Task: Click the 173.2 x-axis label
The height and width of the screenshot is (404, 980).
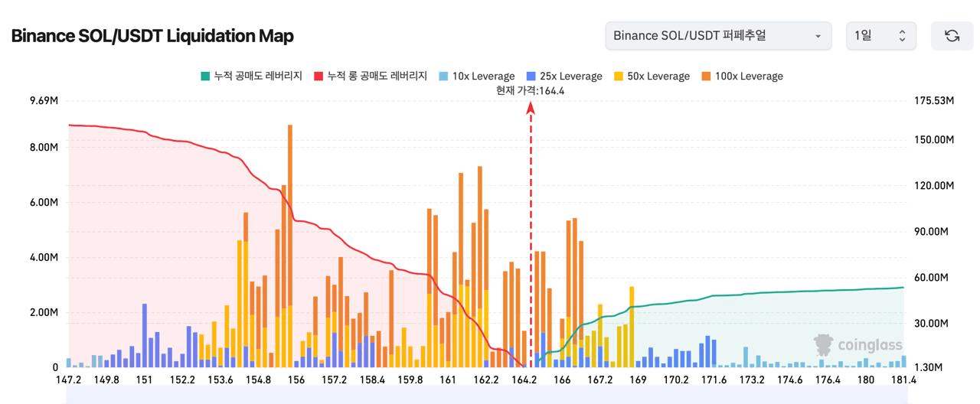Action: (752, 380)
